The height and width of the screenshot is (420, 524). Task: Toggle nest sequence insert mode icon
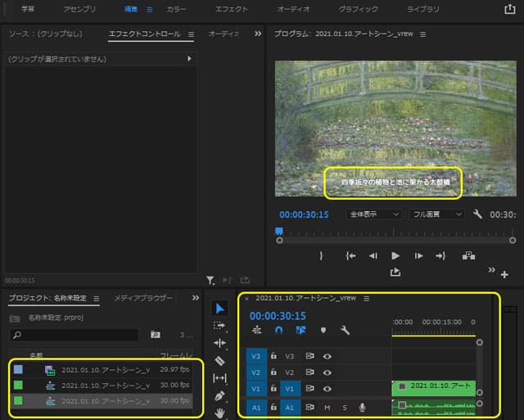tap(256, 330)
